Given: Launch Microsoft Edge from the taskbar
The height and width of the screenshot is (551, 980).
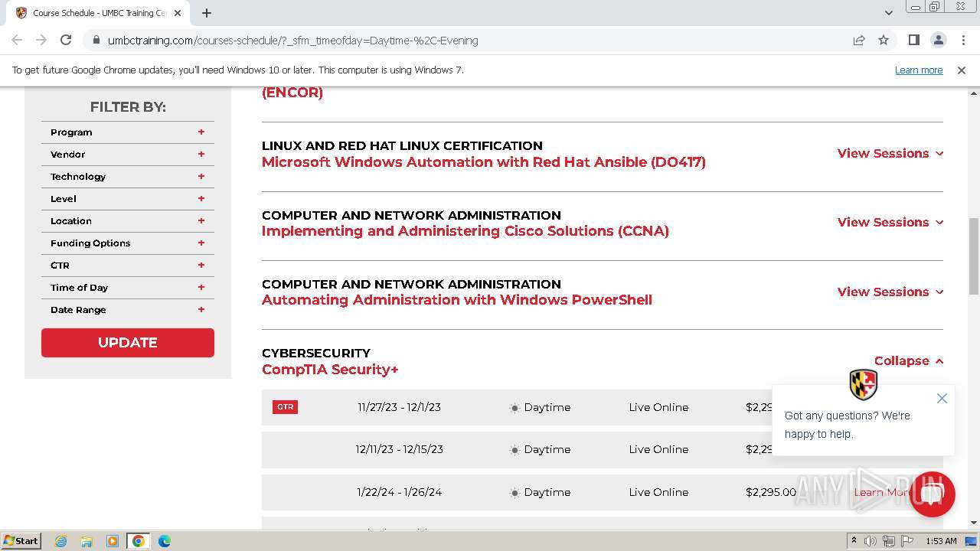Looking at the screenshot, I should point(164,541).
